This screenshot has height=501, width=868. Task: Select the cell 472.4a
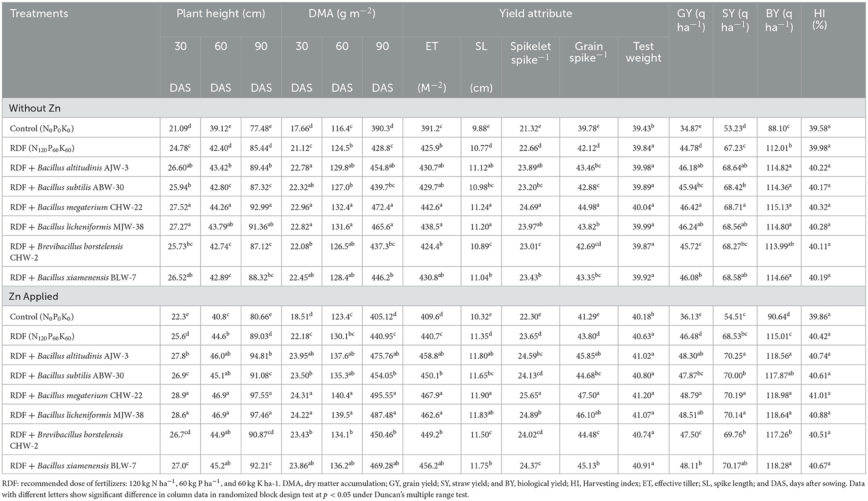[382, 207]
